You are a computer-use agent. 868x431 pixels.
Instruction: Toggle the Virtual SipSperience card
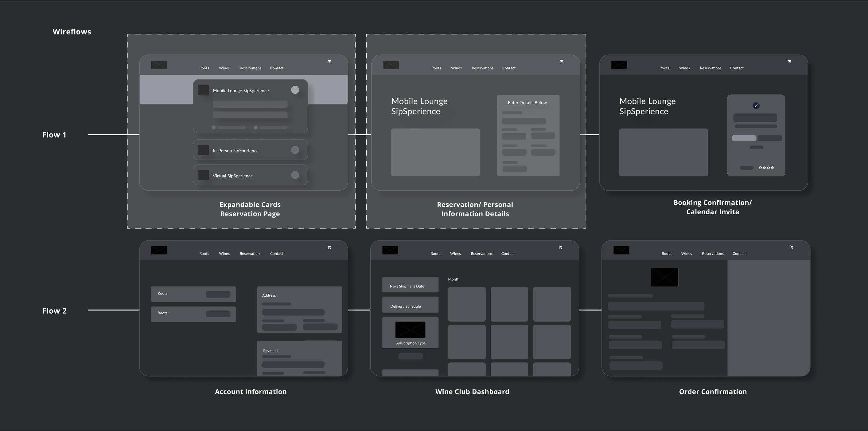[295, 175]
